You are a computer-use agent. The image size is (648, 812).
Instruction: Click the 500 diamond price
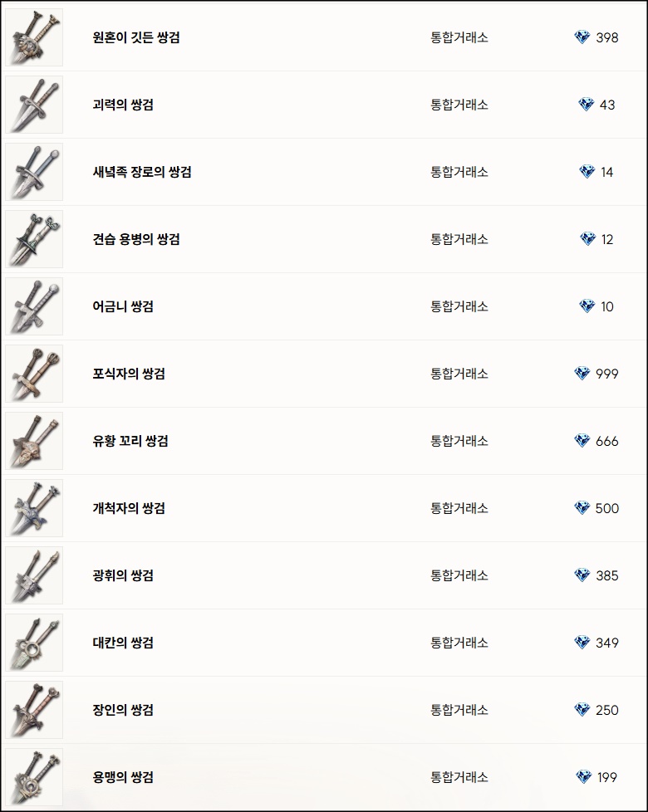pyautogui.click(x=607, y=508)
